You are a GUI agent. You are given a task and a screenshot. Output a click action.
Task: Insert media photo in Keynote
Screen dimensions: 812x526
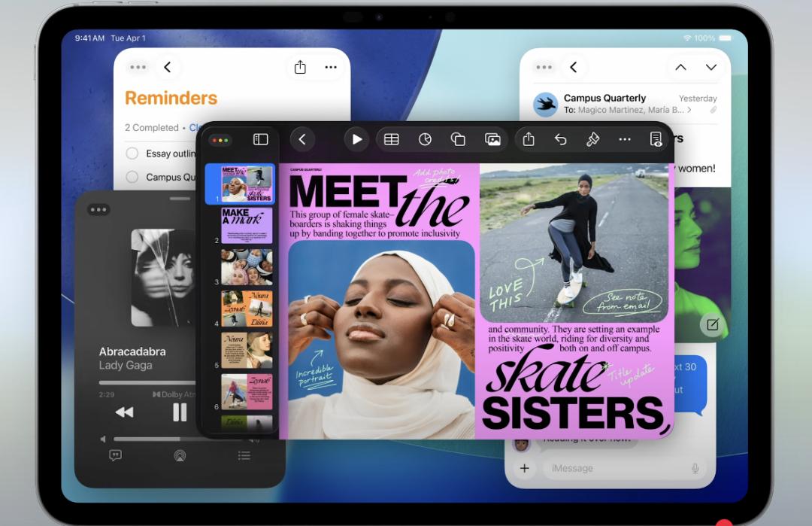pos(492,139)
